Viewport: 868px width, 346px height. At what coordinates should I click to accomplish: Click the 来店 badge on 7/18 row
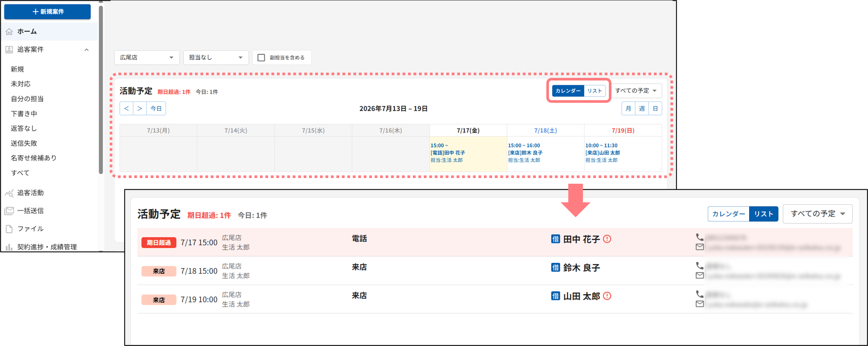pos(159,271)
